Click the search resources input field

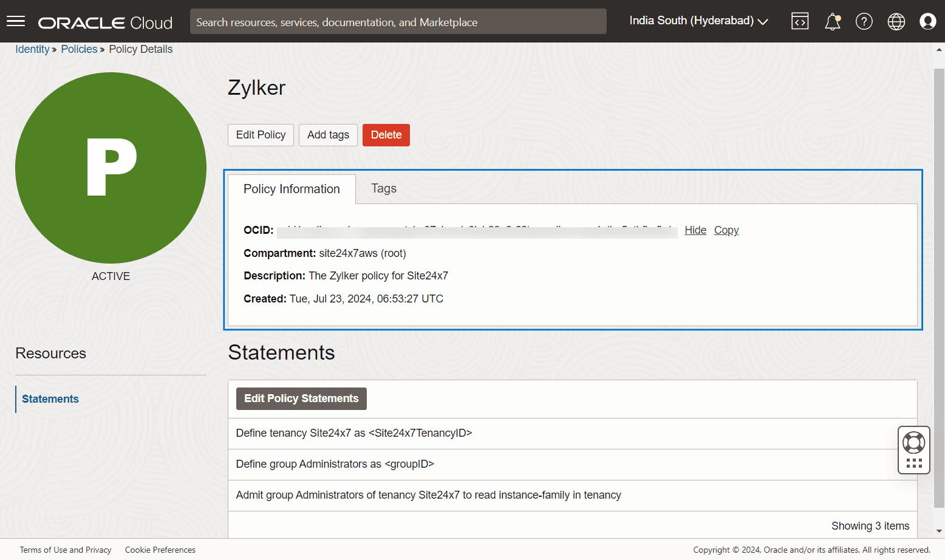[398, 22]
